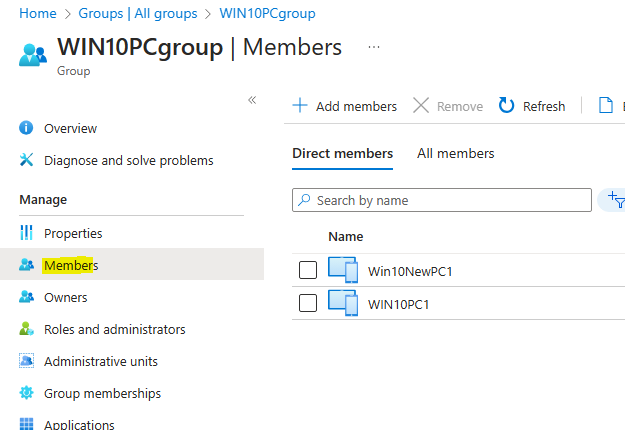The image size is (625, 430).
Task: Open the Win10NewPC1 device name
Action: point(410,271)
